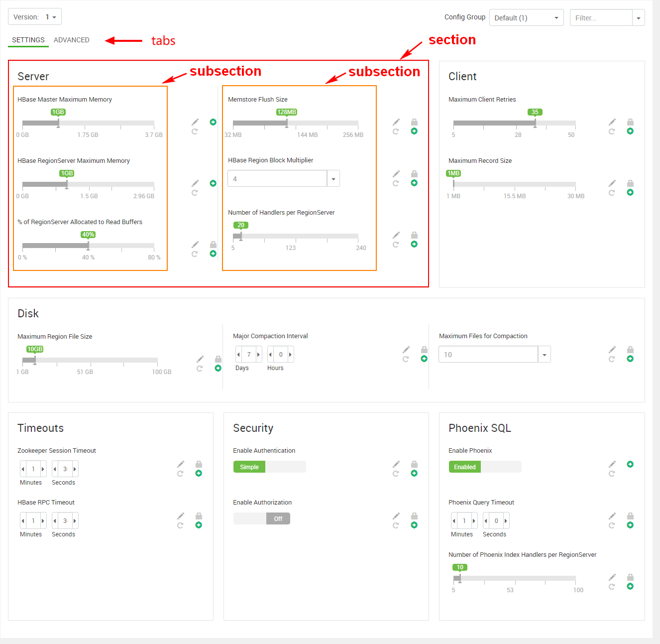Click the pencil icon for Major Compaction Interval
660x644 pixels.
(406, 349)
